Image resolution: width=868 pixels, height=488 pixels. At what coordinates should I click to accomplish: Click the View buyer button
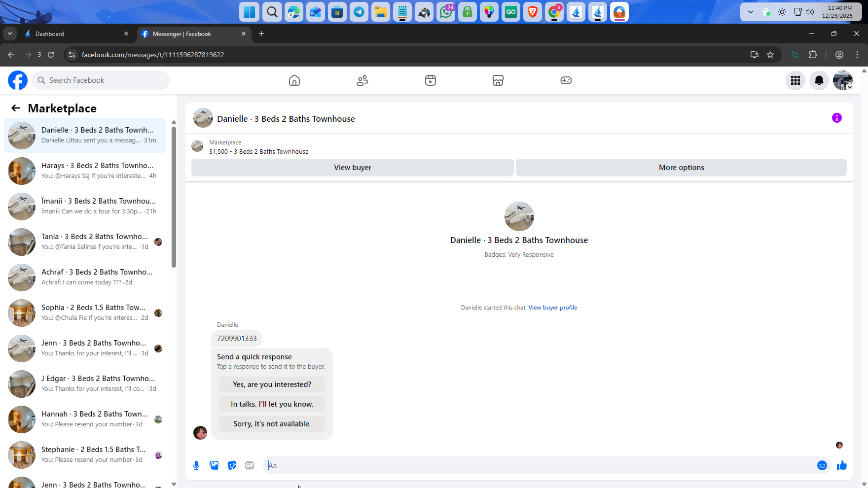pyautogui.click(x=353, y=168)
